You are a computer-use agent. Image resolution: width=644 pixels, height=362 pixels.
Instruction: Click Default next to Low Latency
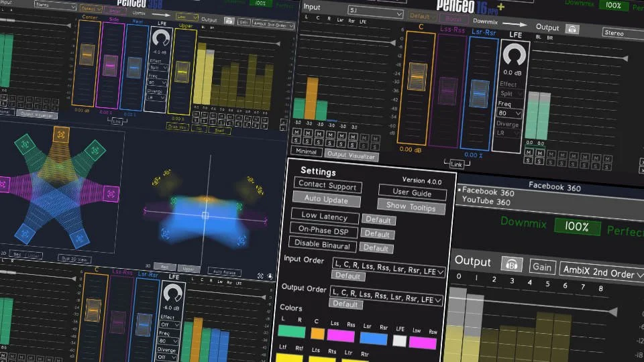point(378,220)
